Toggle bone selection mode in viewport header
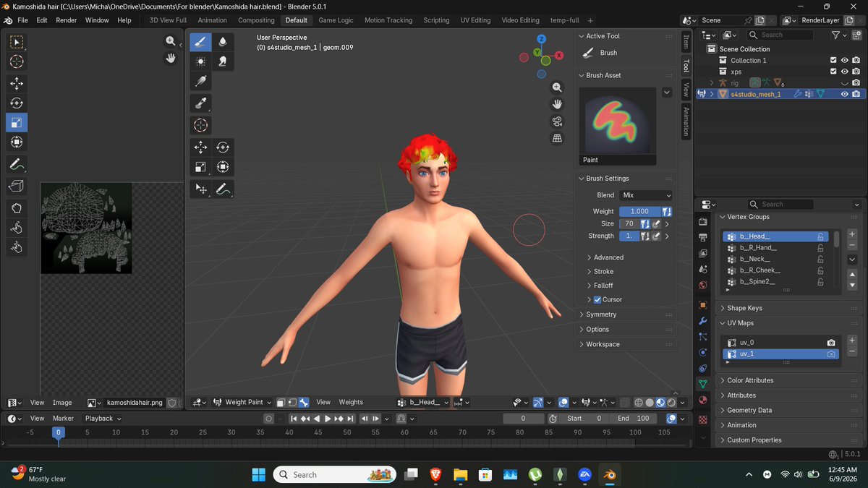 [x=304, y=402]
